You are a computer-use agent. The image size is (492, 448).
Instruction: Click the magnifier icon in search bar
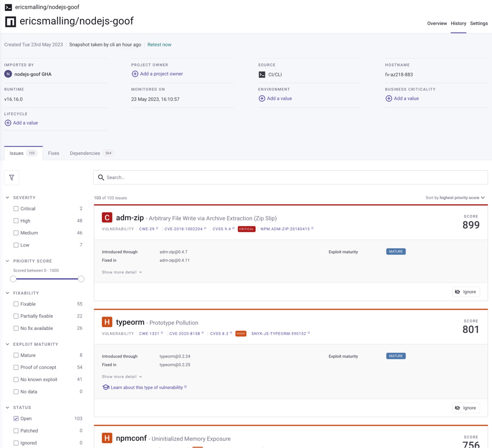(101, 177)
